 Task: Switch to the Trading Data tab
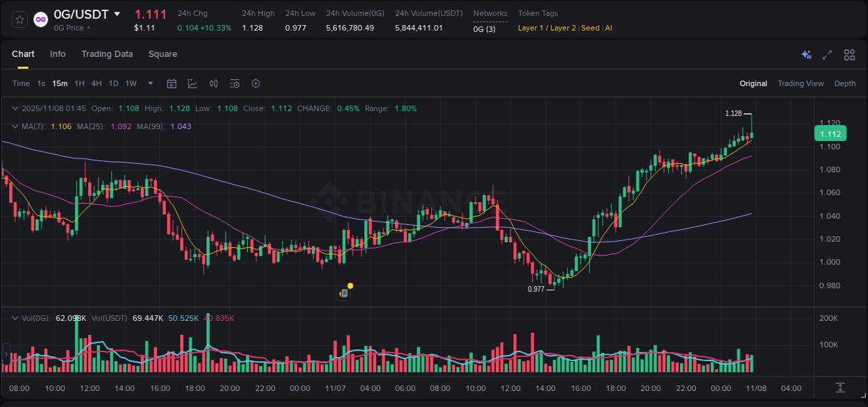(107, 54)
